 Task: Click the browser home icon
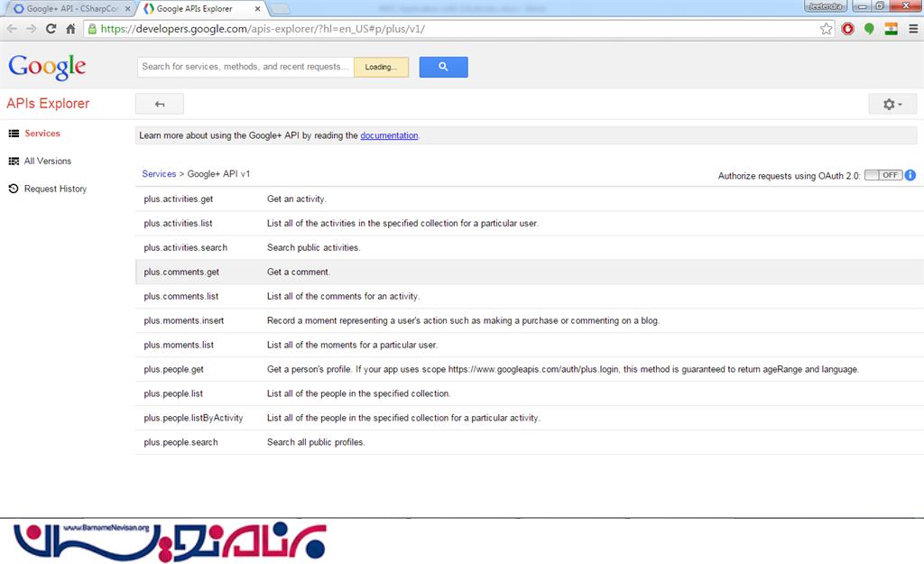point(70,29)
